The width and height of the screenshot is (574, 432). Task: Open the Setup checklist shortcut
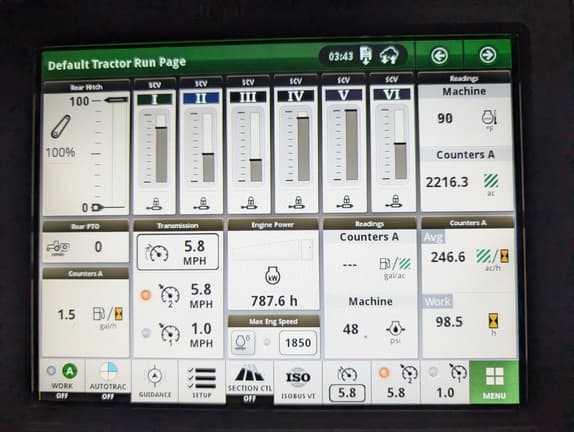pyautogui.click(x=202, y=381)
